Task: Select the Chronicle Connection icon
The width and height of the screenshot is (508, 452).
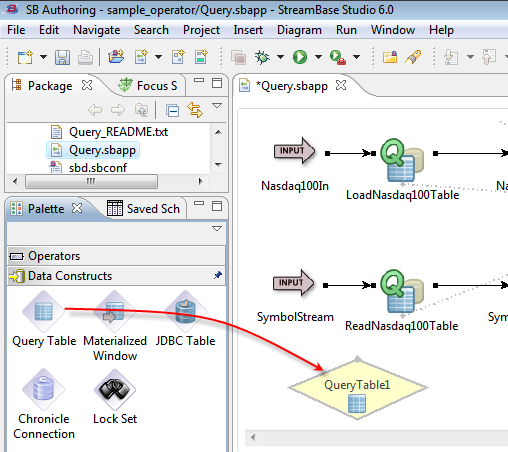Action: [x=43, y=389]
